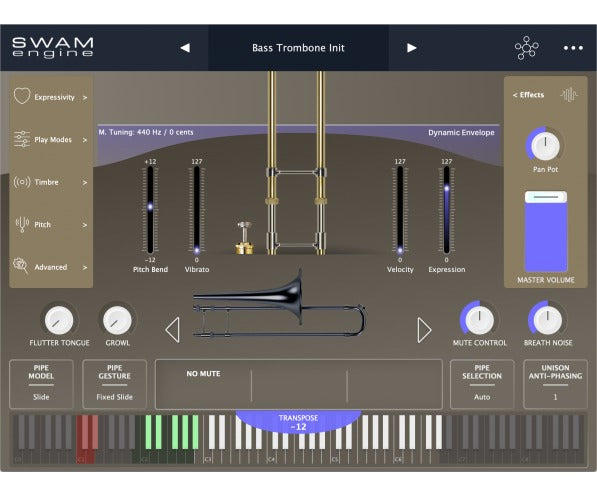Go to the next preset with the right arrow
The height and width of the screenshot is (497, 597).
click(411, 48)
